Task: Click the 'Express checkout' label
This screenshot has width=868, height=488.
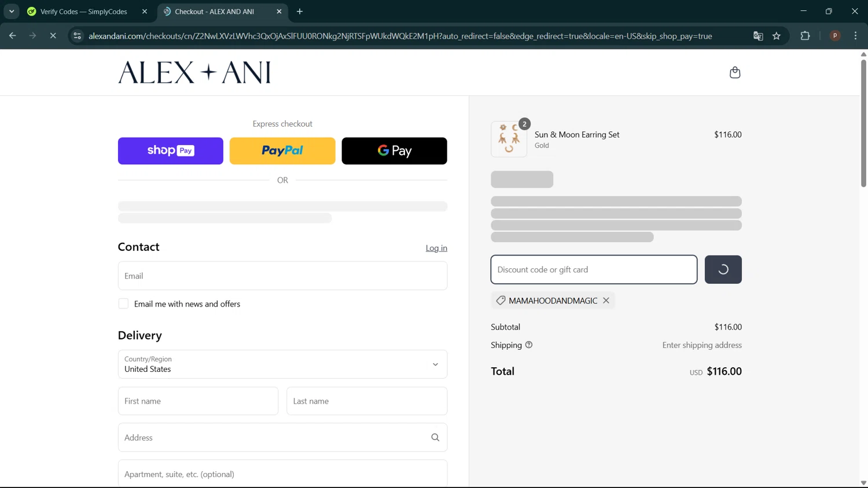Action: tap(282, 124)
